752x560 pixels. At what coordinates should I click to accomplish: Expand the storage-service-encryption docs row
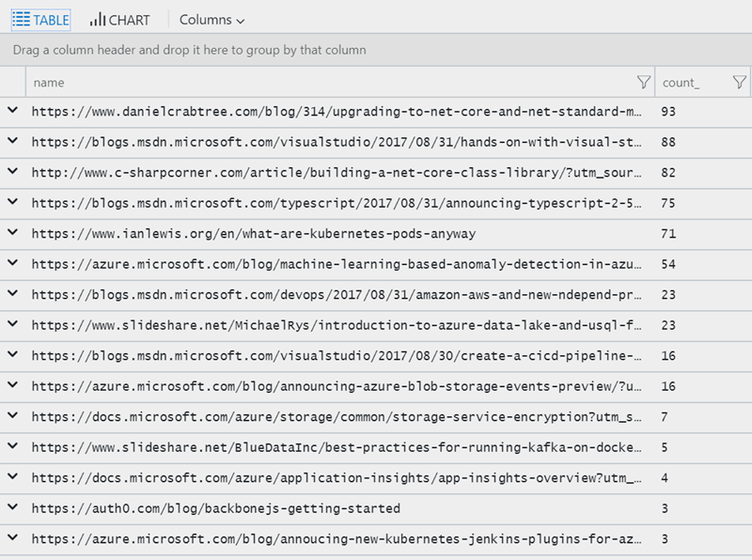coord(12,416)
